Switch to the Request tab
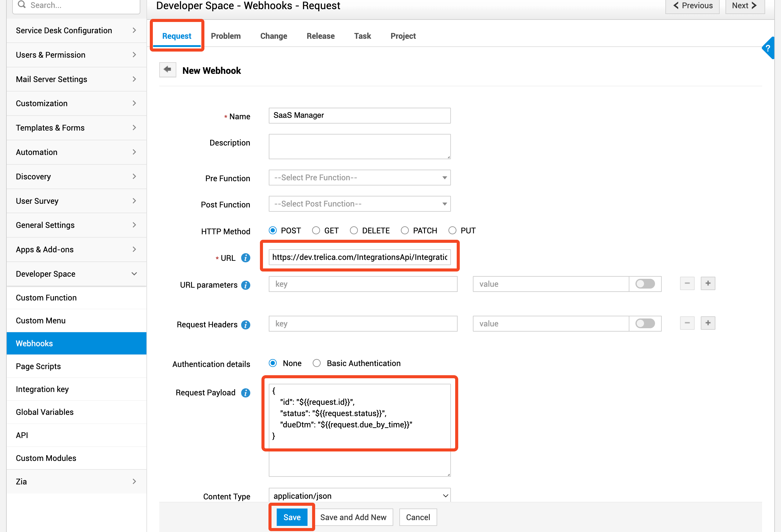781x532 pixels. (177, 36)
